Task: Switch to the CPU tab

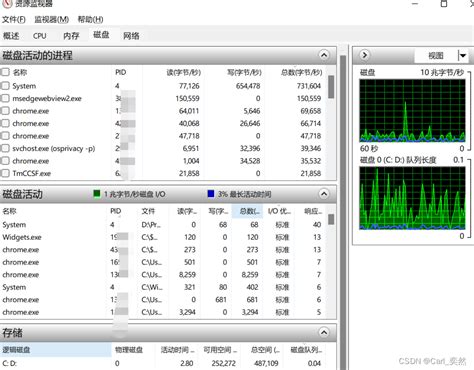Action: pos(40,36)
